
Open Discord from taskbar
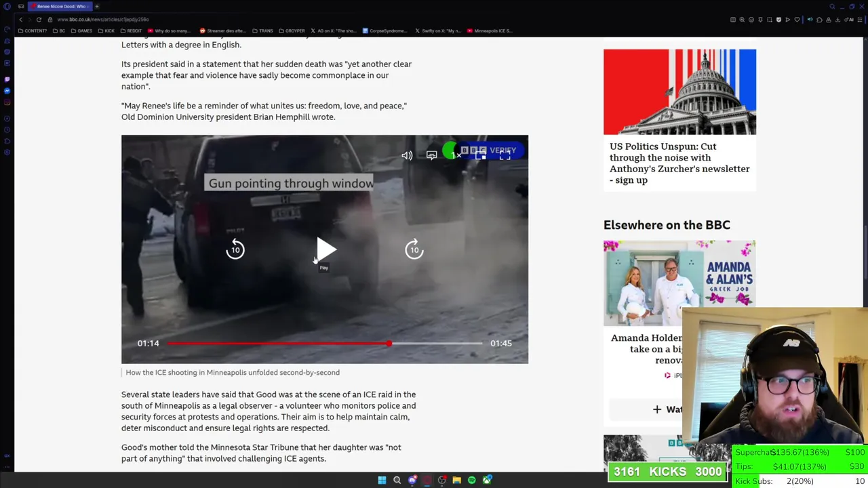tap(412, 480)
